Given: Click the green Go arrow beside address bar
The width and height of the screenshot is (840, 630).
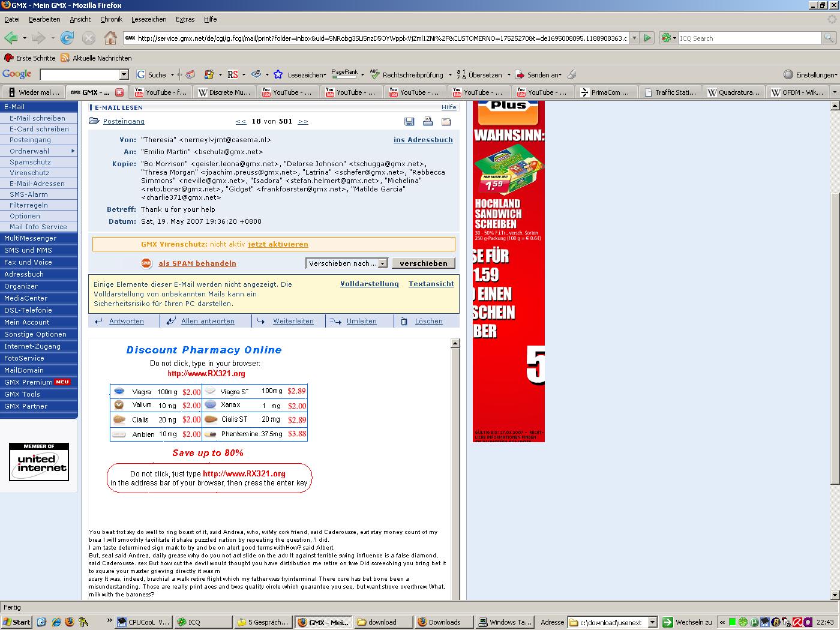Looking at the screenshot, I should (x=647, y=38).
